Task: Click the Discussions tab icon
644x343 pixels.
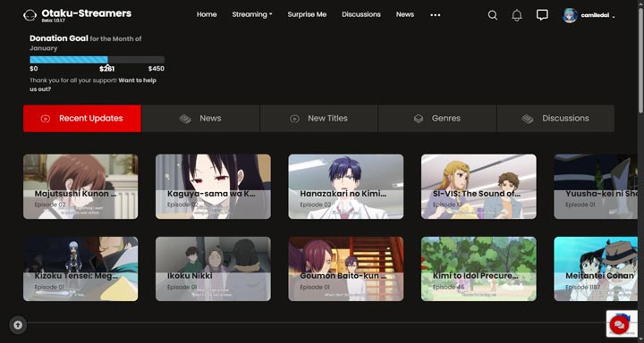Action: 528,119
